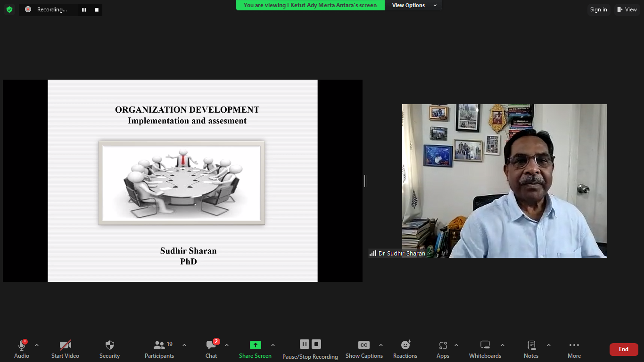Toggle Show Captions on
Image resolution: width=644 pixels, height=362 pixels.
(364, 349)
